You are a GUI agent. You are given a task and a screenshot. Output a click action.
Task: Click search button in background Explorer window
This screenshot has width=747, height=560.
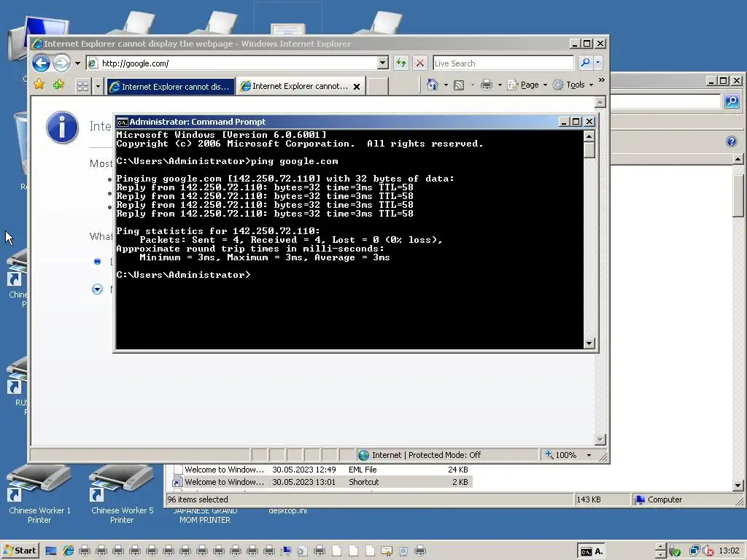click(x=732, y=101)
